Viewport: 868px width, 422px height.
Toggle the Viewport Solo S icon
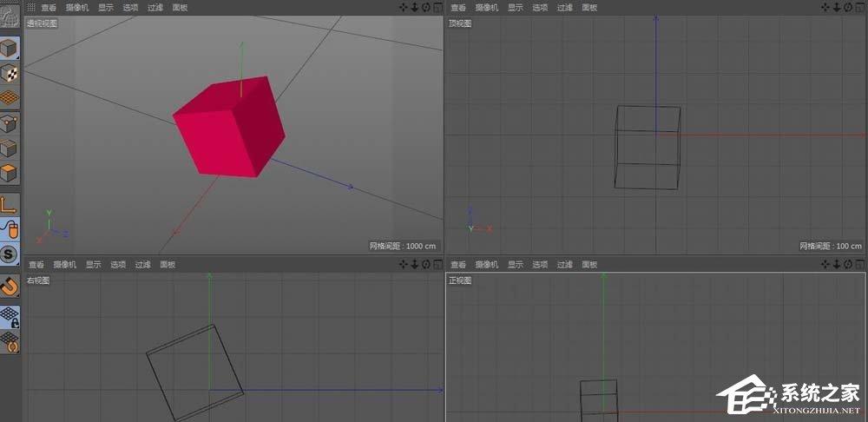pyautogui.click(x=10, y=254)
